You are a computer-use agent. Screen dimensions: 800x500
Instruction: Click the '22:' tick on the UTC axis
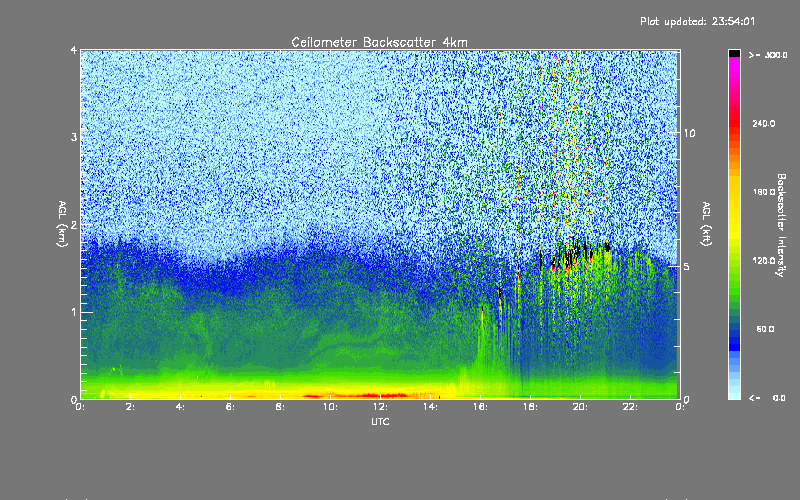pyautogui.click(x=630, y=407)
